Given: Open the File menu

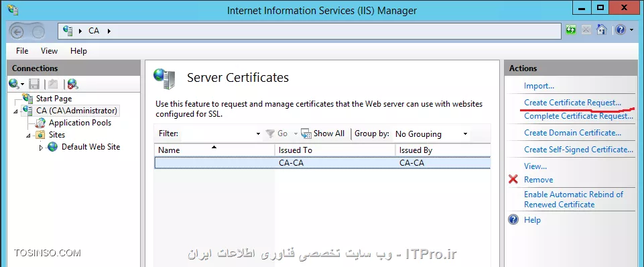Looking at the screenshot, I should click(x=22, y=50).
